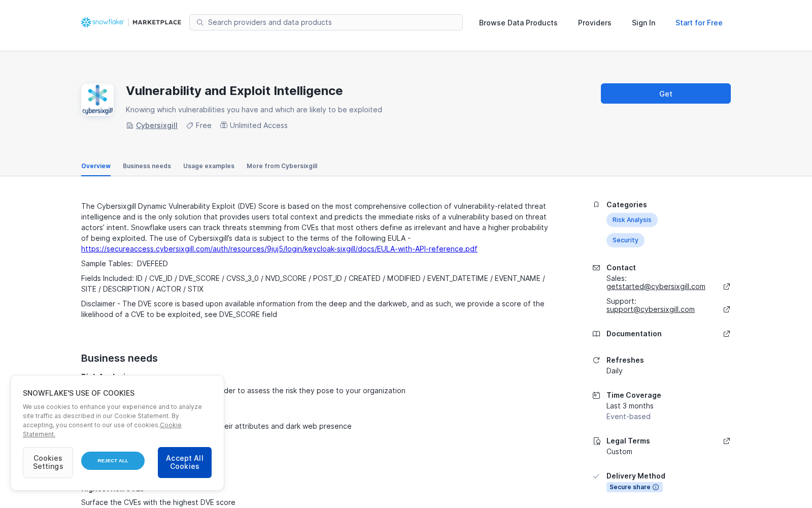812x508 pixels.
Task: Show Secure share info tooltip icon
Action: point(656,487)
